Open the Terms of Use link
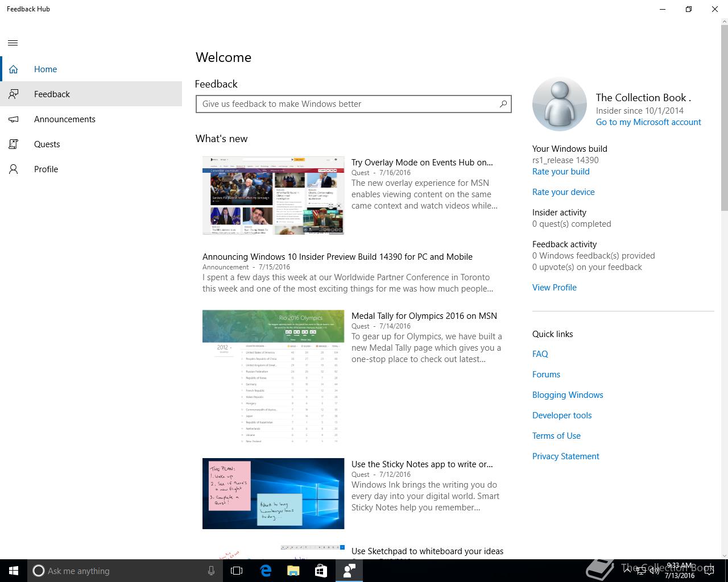Image resolution: width=728 pixels, height=582 pixels. click(x=556, y=436)
